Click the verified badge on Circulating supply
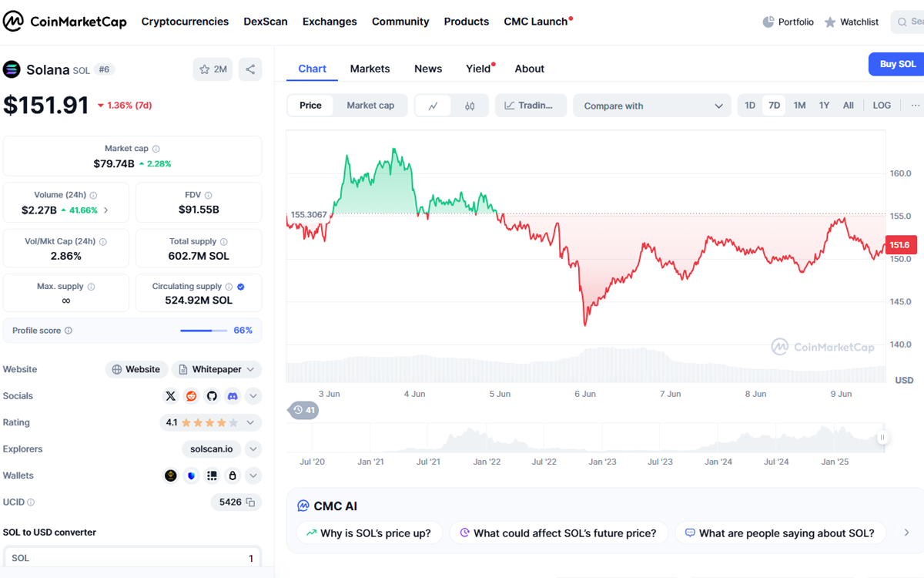Image resolution: width=924 pixels, height=578 pixels. [241, 287]
